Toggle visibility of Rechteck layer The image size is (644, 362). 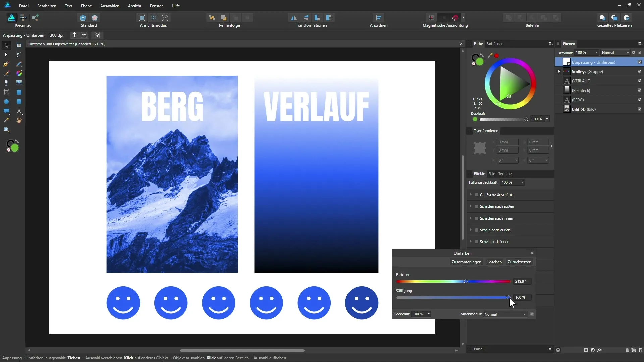click(639, 90)
